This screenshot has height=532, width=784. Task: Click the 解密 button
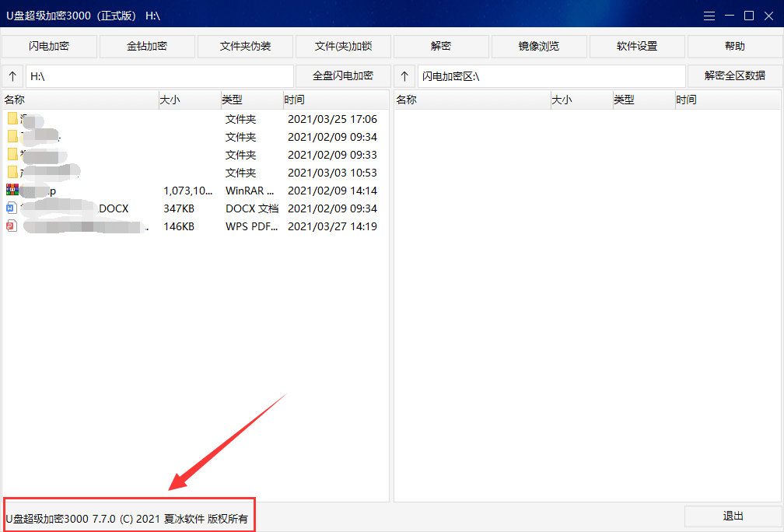point(441,47)
